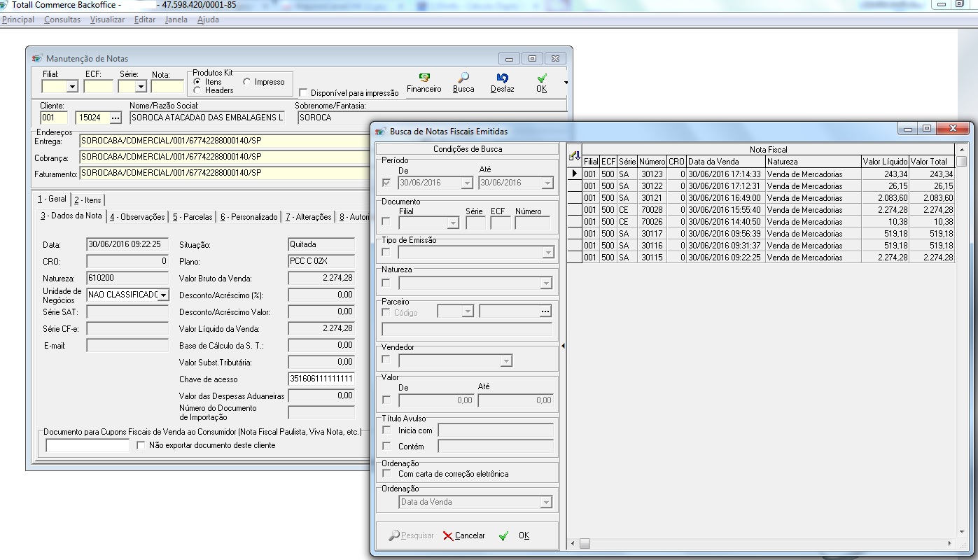Select the Headers radio button
Screen dimensions: 978x560
(197, 90)
